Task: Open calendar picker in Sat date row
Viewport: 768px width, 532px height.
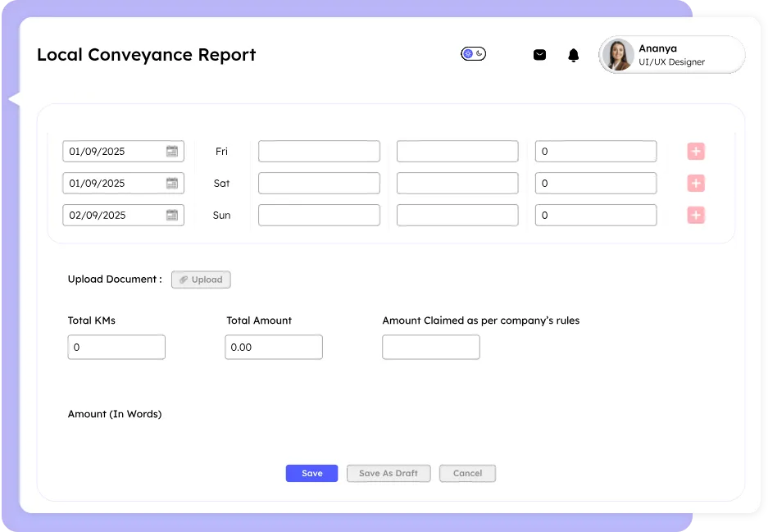Action: click(172, 184)
